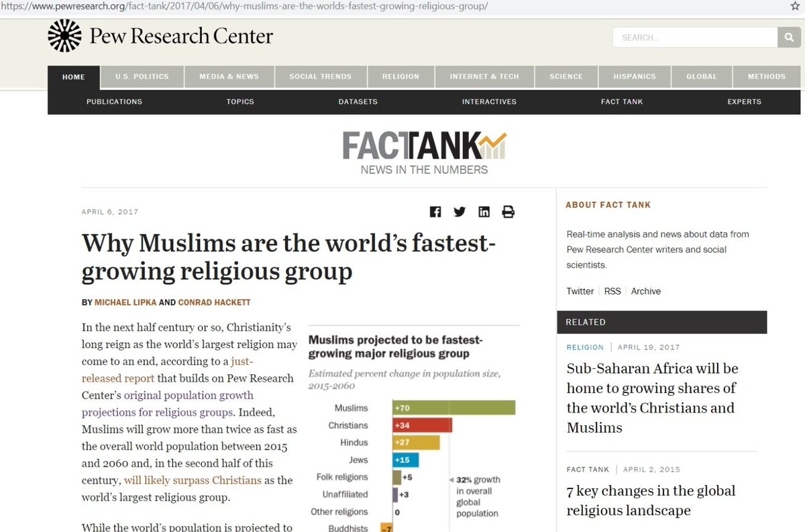Open the Social Trends tab
Screen dimensions: 805x532
click(x=321, y=76)
